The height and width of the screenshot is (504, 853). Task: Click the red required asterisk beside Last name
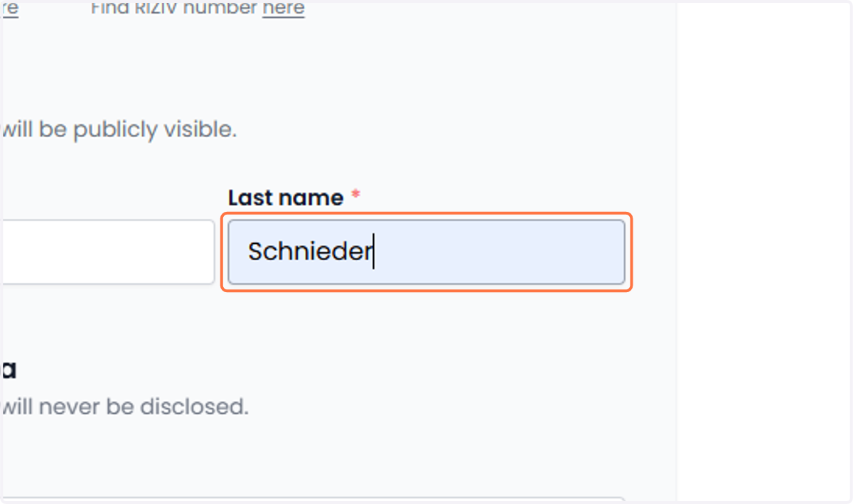[355, 196]
